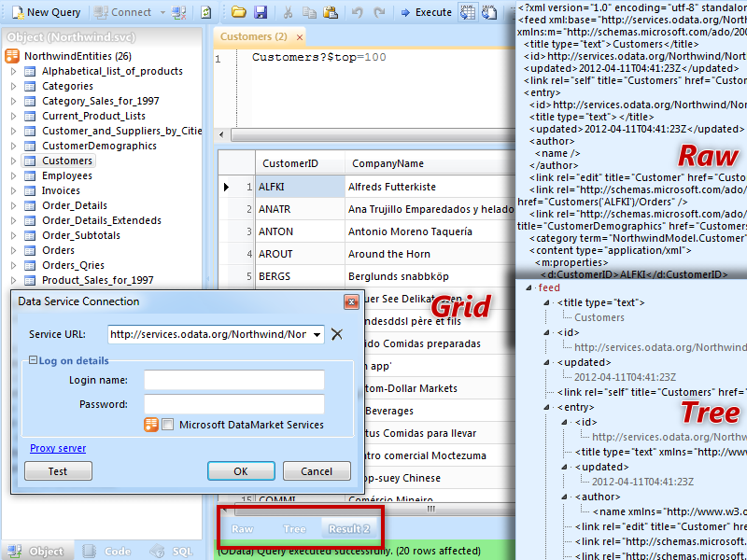This screenshot has width=747, height=560.
Task: Click the save floppy disk icon
Action: click(x=261, y=12)
